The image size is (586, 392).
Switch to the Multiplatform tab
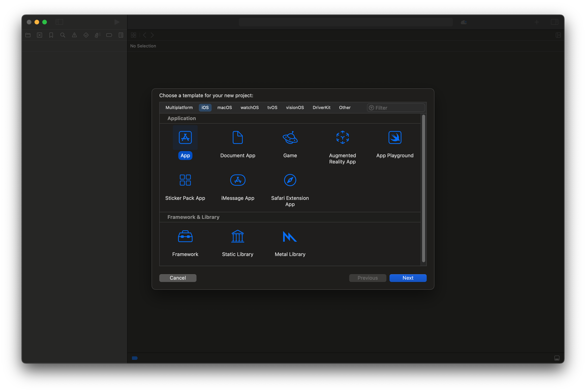(x=179, y=107)
